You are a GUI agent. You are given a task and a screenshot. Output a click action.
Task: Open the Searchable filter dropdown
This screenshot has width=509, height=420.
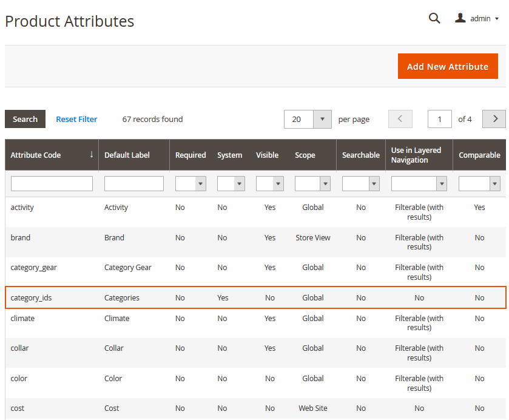[x=360, y=184]
